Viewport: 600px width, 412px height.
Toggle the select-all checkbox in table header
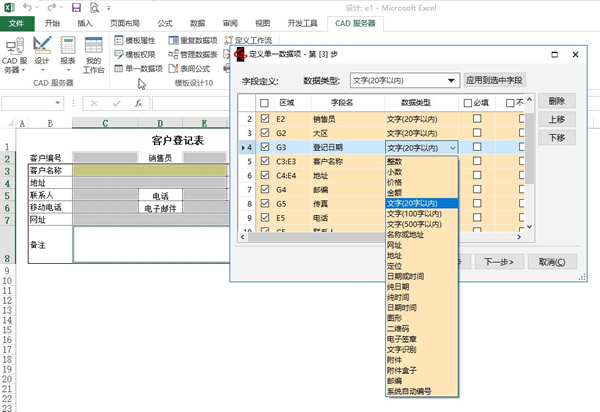(x=264, y=102)
